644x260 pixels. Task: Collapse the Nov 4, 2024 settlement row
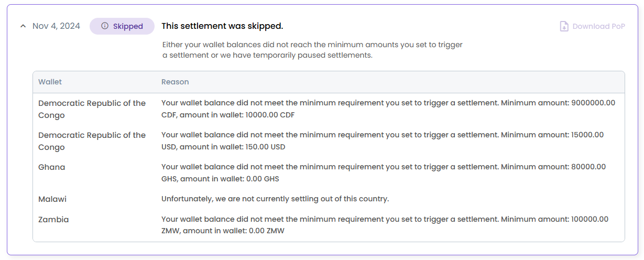coord(23,26)
